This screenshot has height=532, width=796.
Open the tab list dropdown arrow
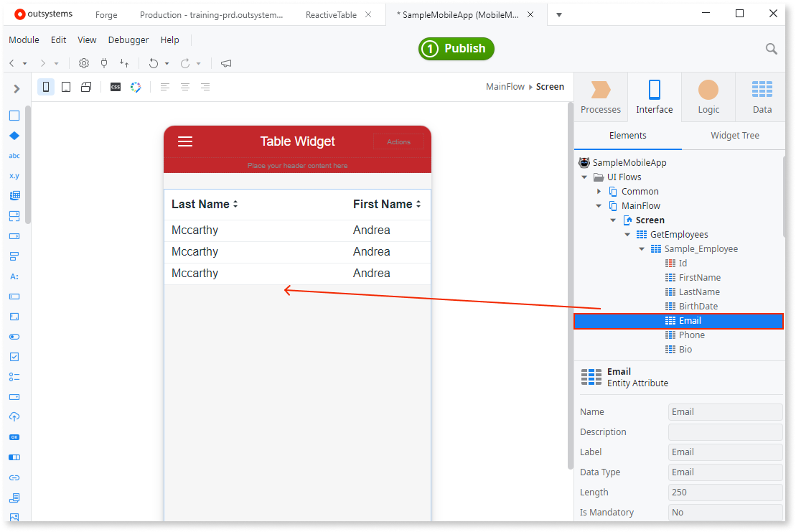tap(559, 15)
